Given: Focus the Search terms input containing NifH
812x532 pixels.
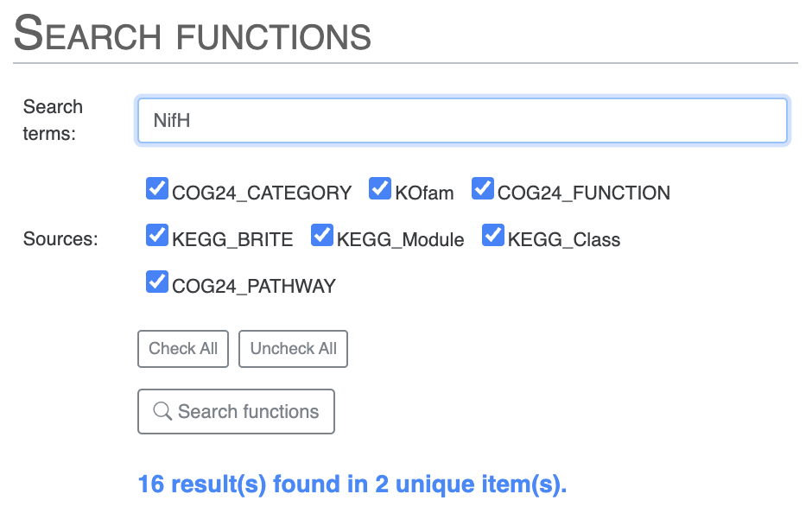Looking at the screenshot, I should [x=462, y=120].
